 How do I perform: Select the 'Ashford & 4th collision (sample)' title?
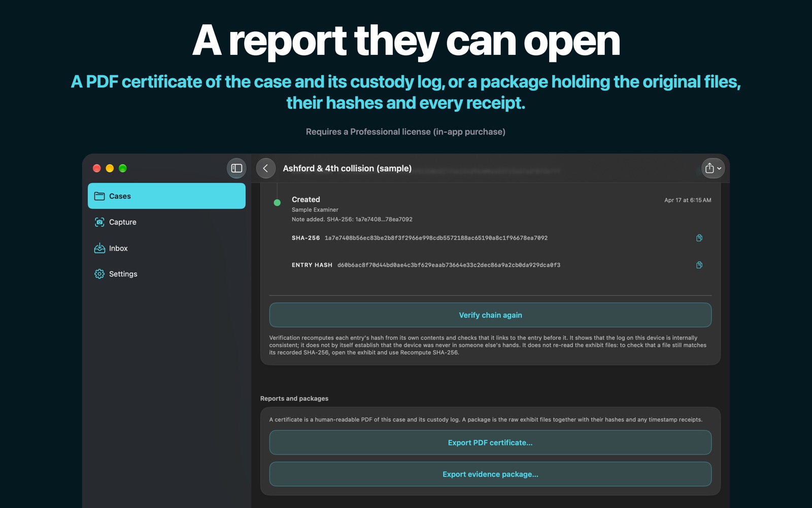pyautogui.click(x=347, y=168)
